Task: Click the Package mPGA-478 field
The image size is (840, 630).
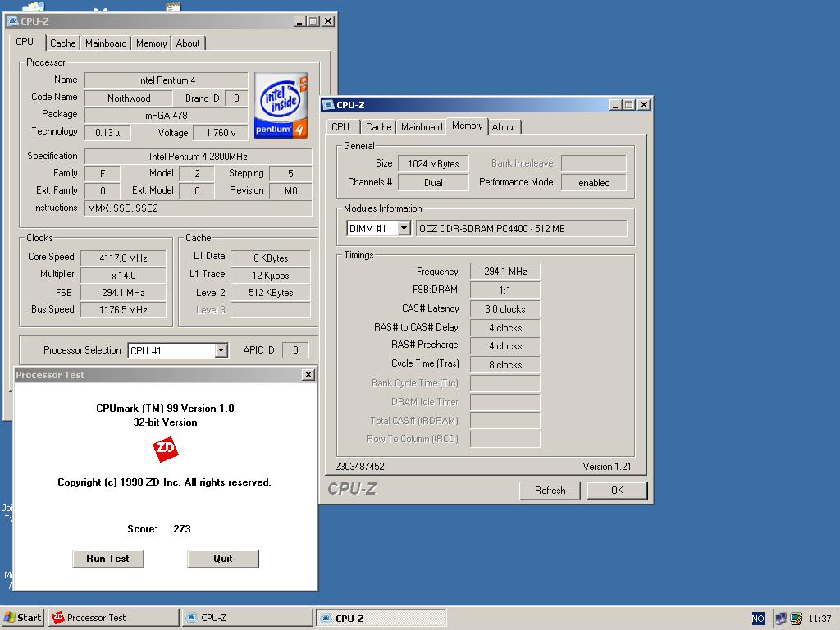Action: [166, 115]
